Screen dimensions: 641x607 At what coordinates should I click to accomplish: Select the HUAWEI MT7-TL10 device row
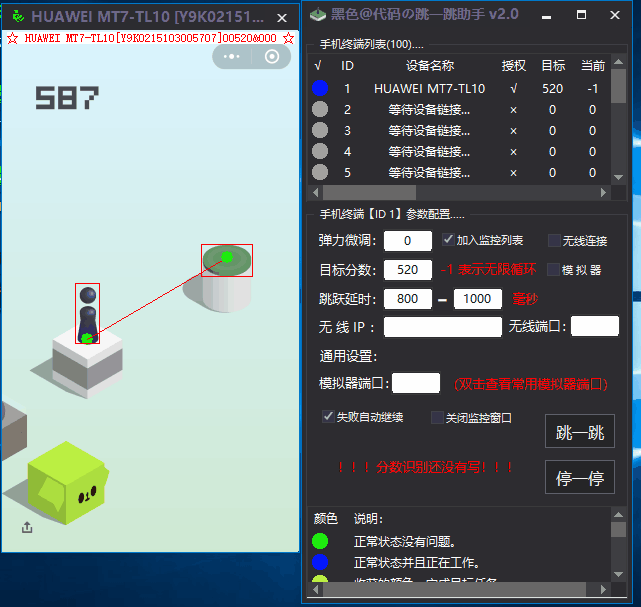click(x=429, y=88)
